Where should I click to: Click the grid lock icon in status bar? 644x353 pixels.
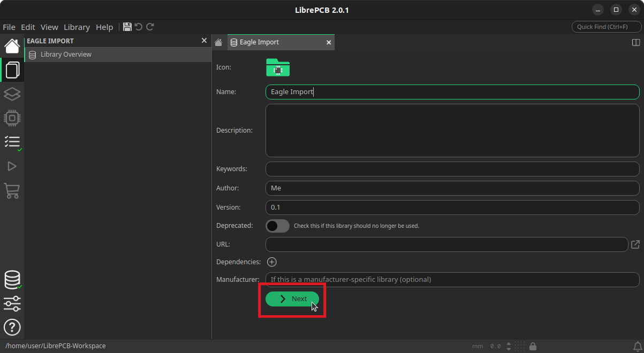[x=533, y=346]
